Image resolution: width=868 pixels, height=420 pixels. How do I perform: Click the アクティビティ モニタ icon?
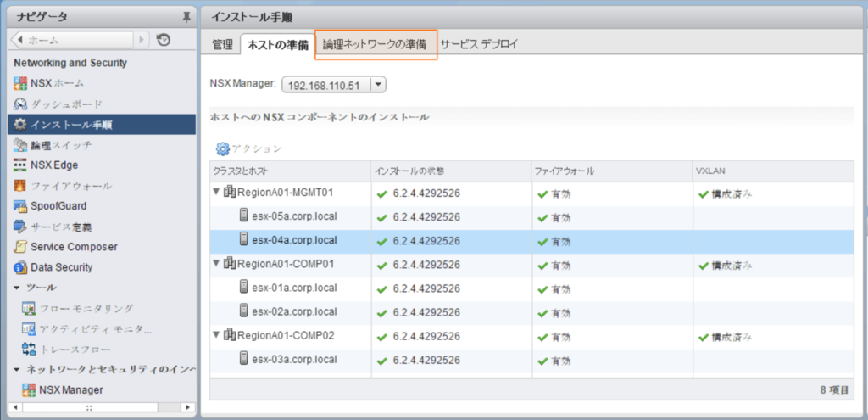pyautogui.click(x=29, y=328)
